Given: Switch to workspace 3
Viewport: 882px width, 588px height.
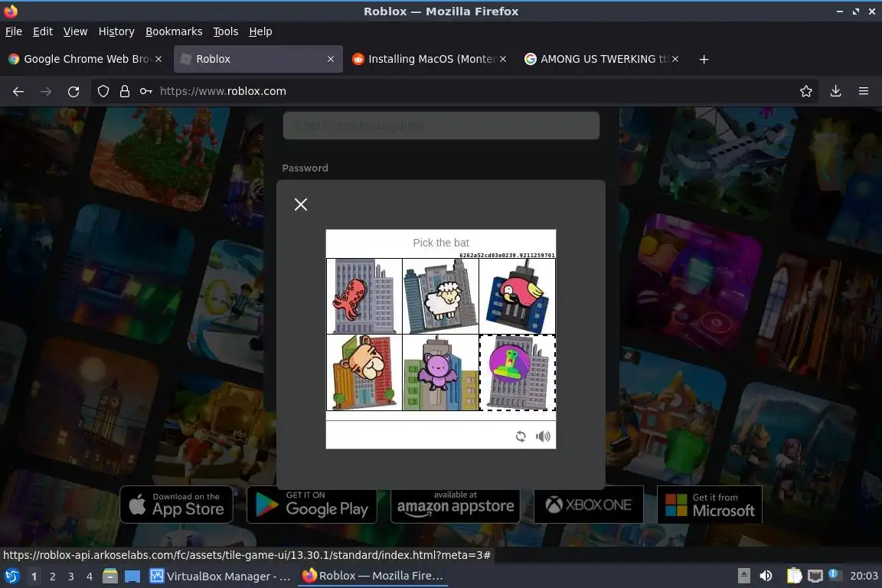Looking at the screenshot, I should coord(71,577).
